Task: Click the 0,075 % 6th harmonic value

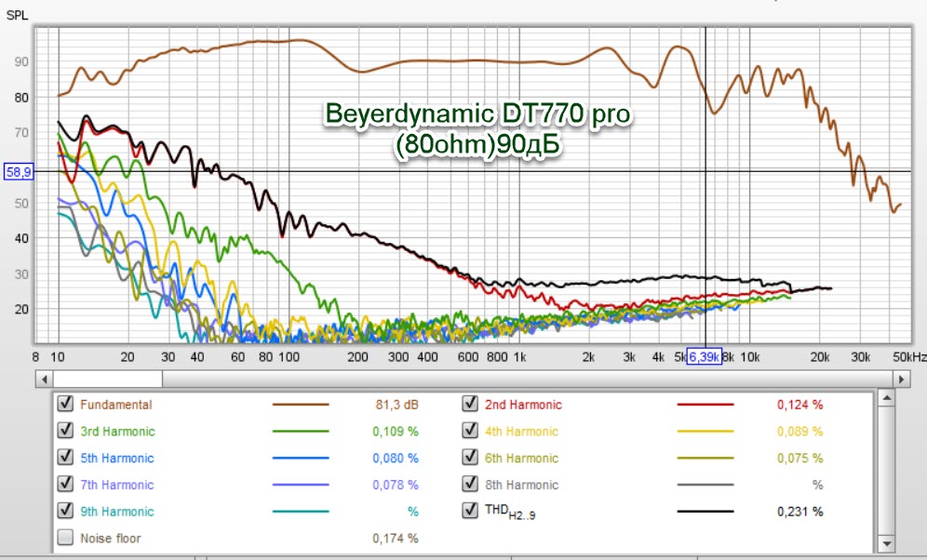Action: click(799, 458)
